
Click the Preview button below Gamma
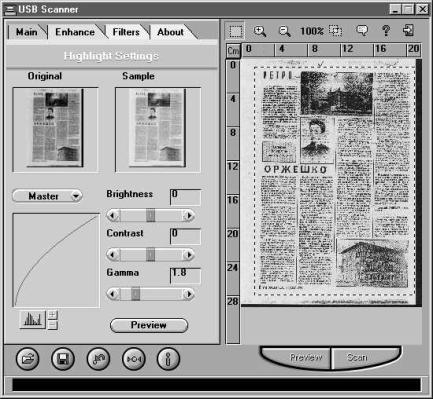point(149,325)
